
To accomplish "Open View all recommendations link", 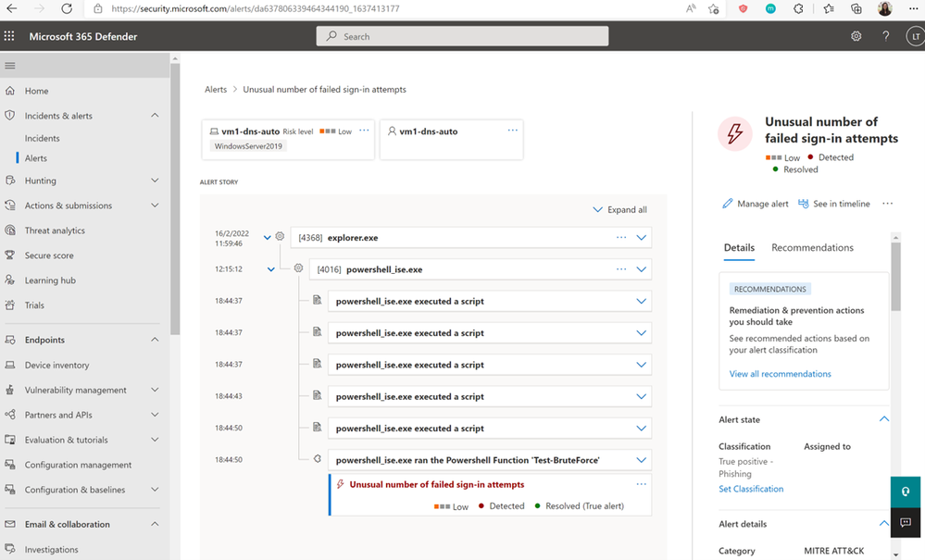I will point(780,374).
